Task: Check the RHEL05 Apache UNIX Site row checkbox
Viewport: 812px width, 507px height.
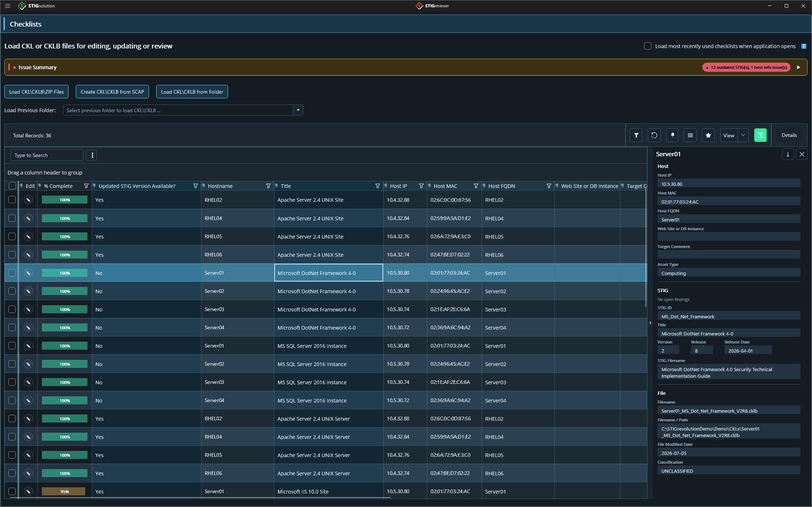Action: pyautogui.click(x=12, y=236)
